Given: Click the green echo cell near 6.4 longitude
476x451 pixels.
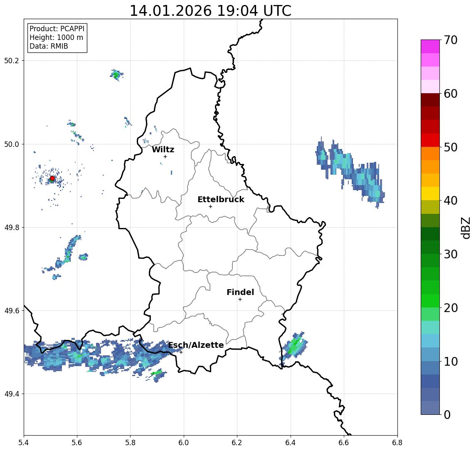Looking at the screenshot, I should pos(293,347).
